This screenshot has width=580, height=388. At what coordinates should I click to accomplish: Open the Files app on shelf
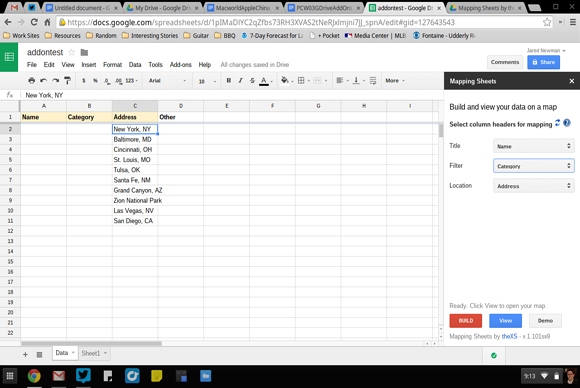206,376
